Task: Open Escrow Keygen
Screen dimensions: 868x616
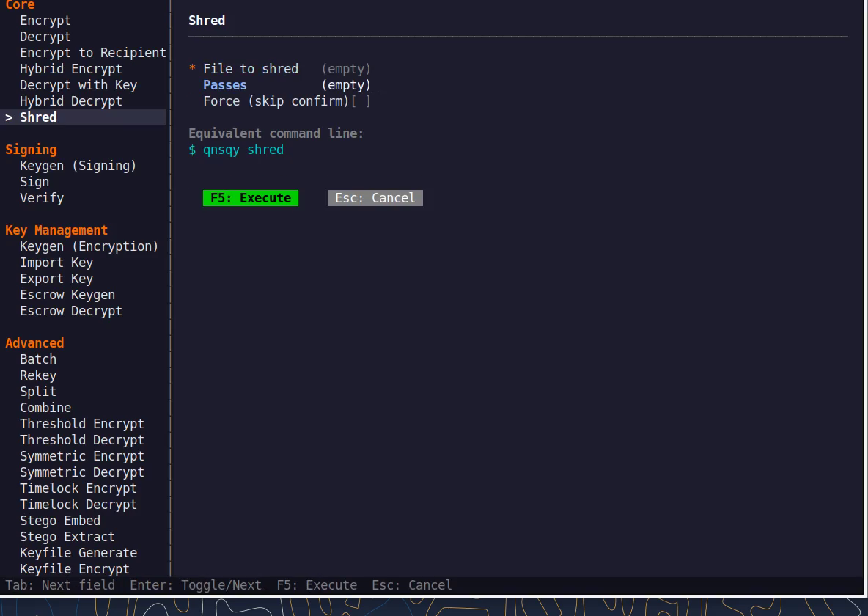Action: click(67, 294)
